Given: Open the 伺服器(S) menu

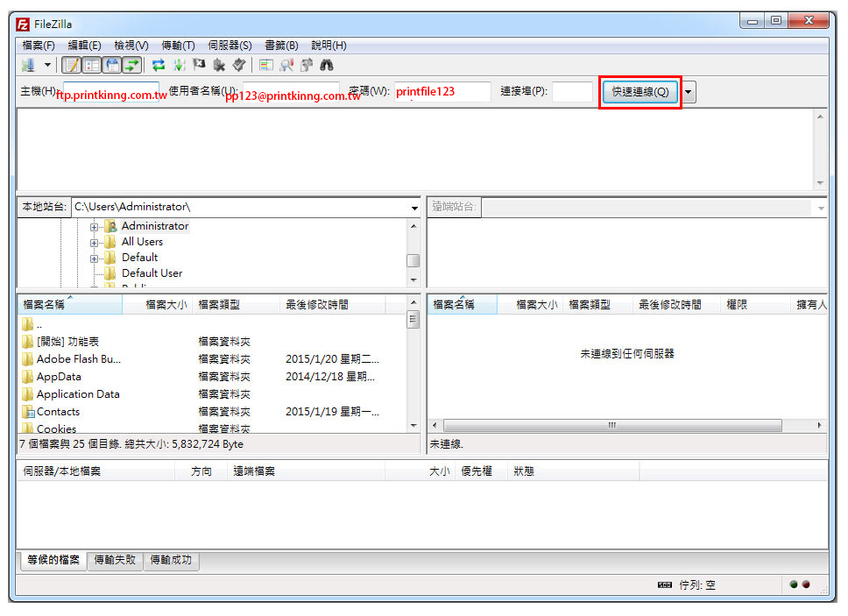Looking at the screenshot, I should coord(230,46).
